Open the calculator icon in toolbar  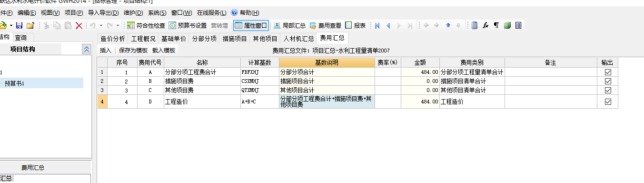[475, 25]
